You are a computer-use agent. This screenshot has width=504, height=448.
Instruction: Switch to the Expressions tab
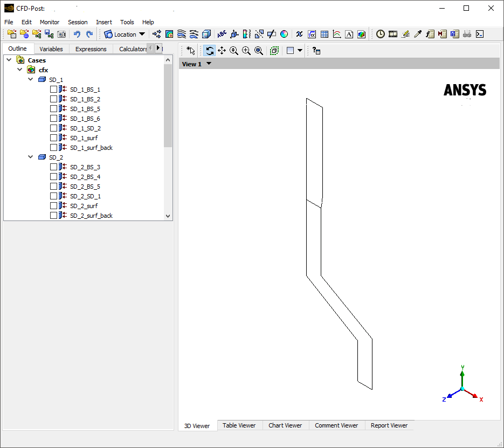point(91,49)
